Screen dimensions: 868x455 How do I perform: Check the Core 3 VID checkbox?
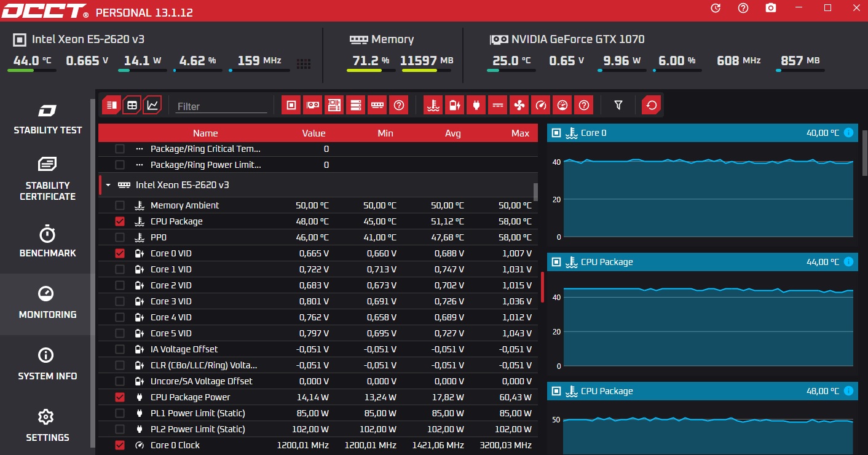120,301
